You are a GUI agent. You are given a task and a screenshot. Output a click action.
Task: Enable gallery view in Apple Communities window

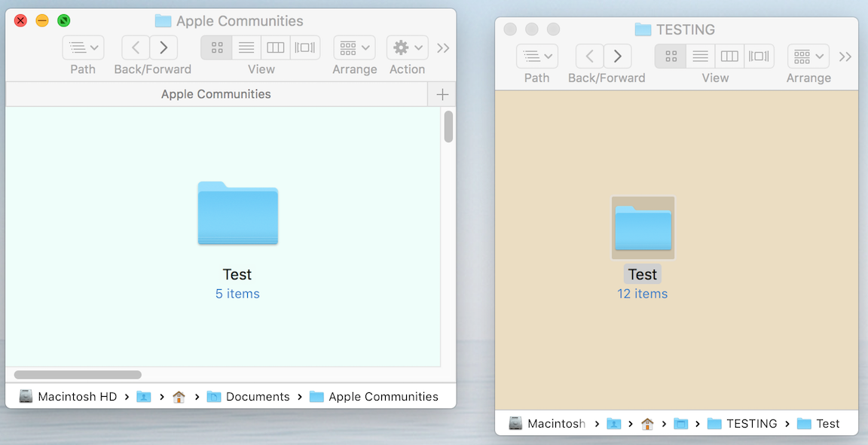(x=305, y=47)
